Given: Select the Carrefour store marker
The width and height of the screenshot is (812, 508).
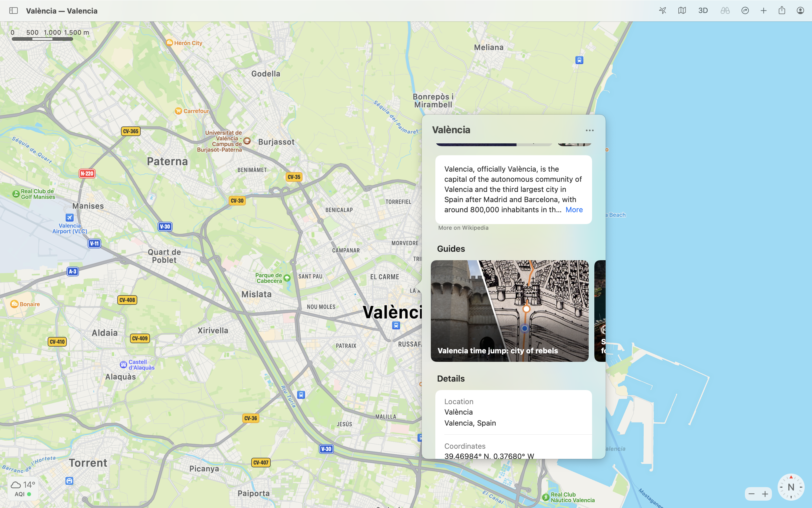Looking at the screenshot, I should pos(178,111).
